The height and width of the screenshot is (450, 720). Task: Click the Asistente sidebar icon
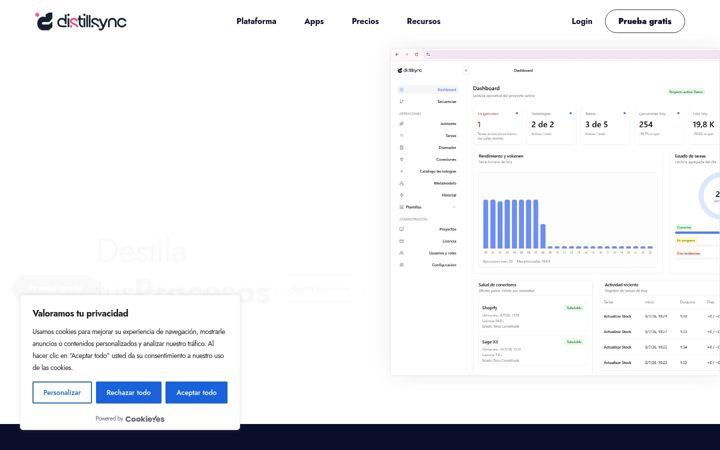click(401, 124)
